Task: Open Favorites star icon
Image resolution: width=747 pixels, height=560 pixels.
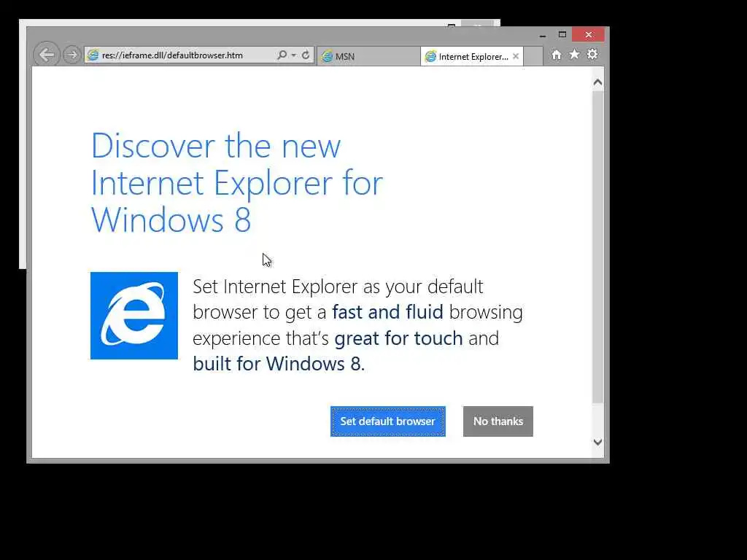Action: click(x=575, y=54)
